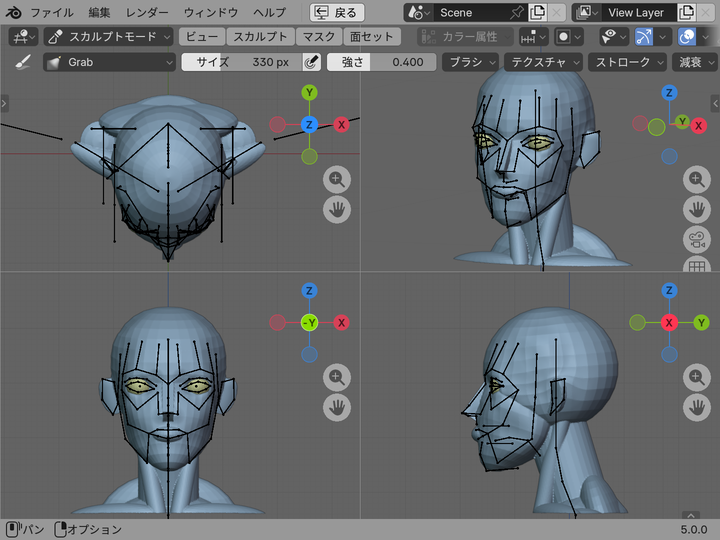Screen dimensions: 720x540
Task: Click blue Z axis ball in side view gizmo
Action: tap(669, 291)
